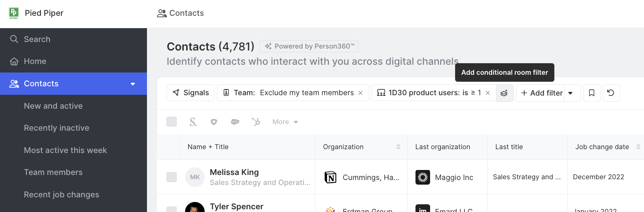Click the Salesloft S icon
Viewport: 644px width, 212px height.
(193, 122)
